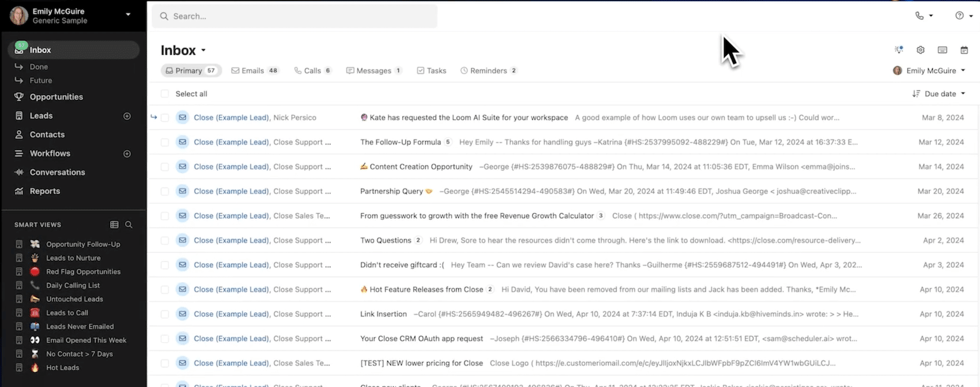
Task: Open Emily McGuire user filter dropdown
Action: (929, 71)
